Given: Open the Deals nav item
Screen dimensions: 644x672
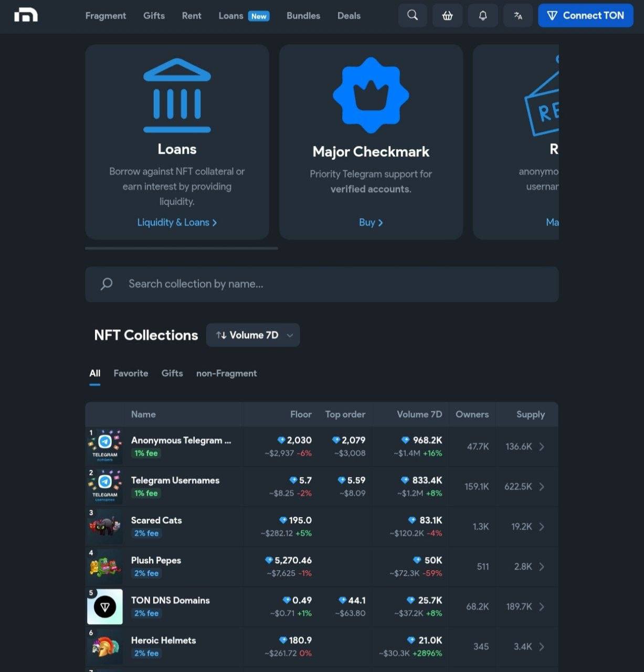Looking at the screenshot, I should (349, 16).
